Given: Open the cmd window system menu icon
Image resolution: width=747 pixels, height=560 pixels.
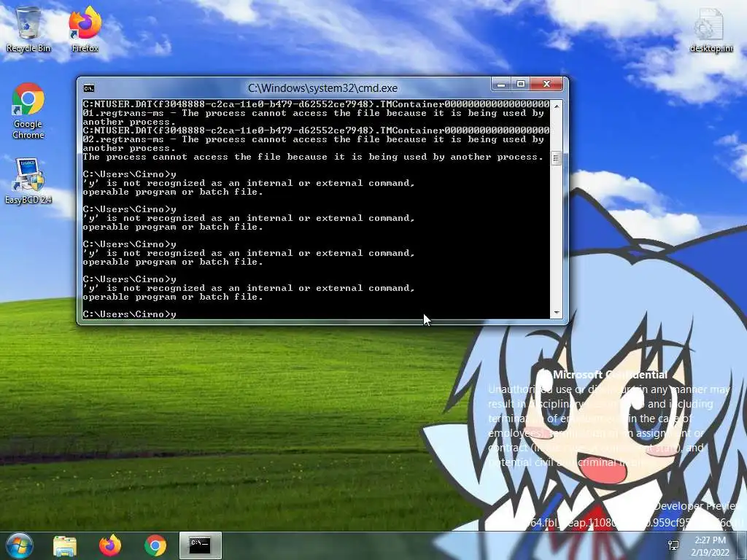Looking at the screenshot, I should point(88,88).
